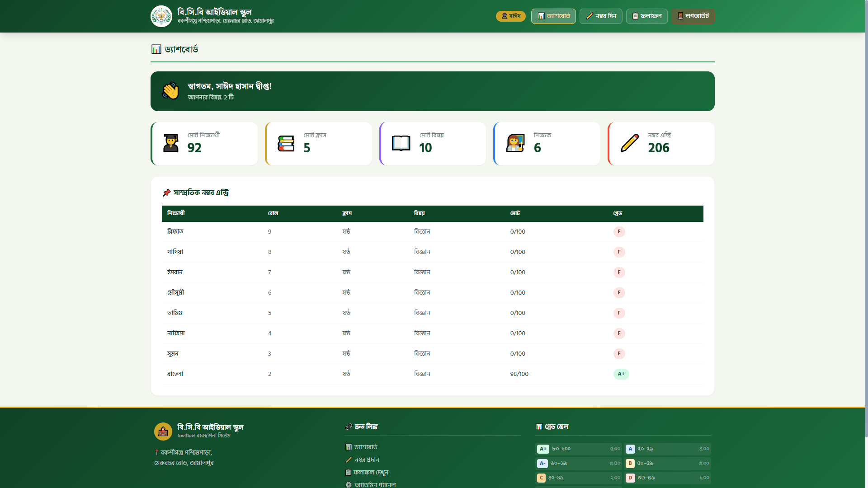This screenshot has height=488, width=868.
Task: Click the bar chart icon beside ড্যাশবোর্ড heading
Action: pyautogui.click(x=156, y=49)
